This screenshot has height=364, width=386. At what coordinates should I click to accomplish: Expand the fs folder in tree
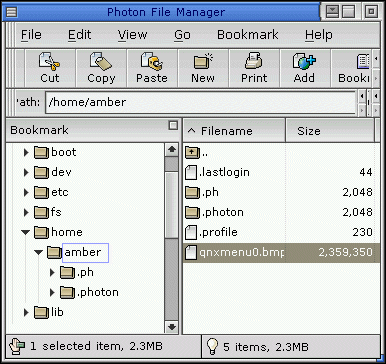[26, 213]
